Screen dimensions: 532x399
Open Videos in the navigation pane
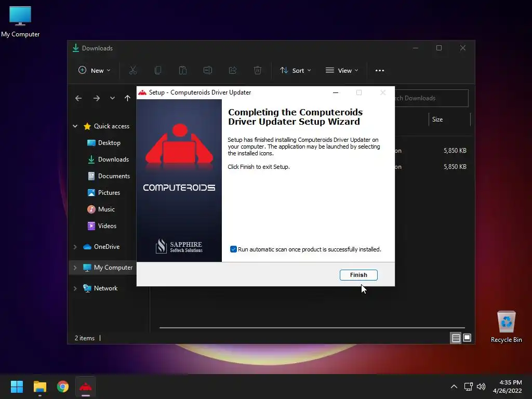[102, 226]
